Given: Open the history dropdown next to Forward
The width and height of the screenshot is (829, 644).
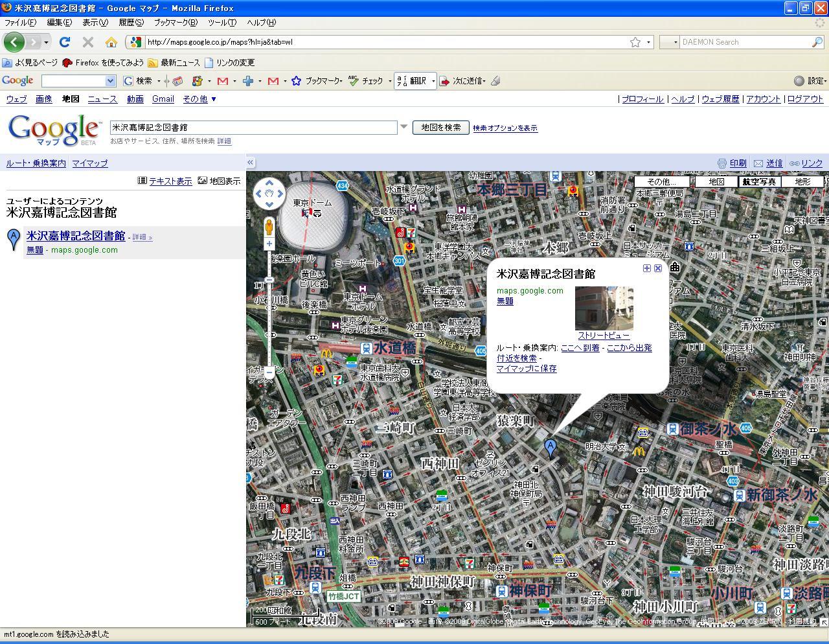Looking at the screenshot, I should coord(46,42).
